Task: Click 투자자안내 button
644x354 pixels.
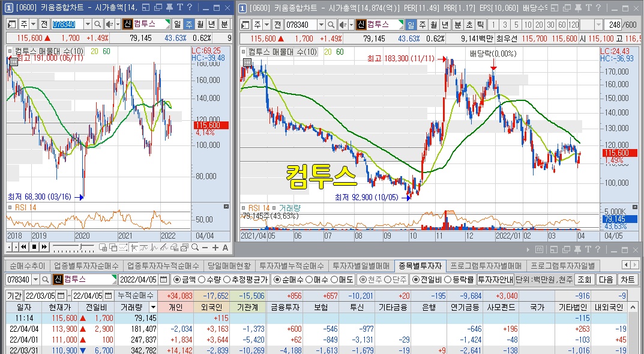Action: (496, 279)
